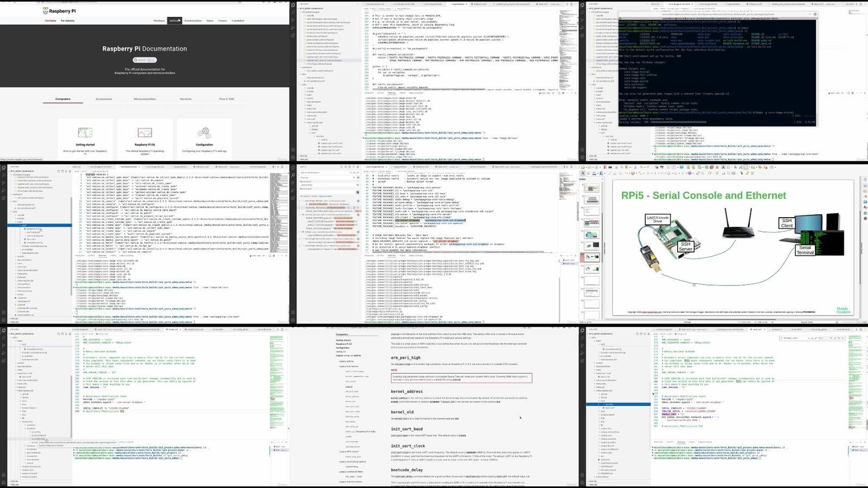Image resolution: width=868 pixels, height=488 pixels.
Task: Pick the Select arrow tool in Impress drawing toolbar
Action: [x=583, y=173]
